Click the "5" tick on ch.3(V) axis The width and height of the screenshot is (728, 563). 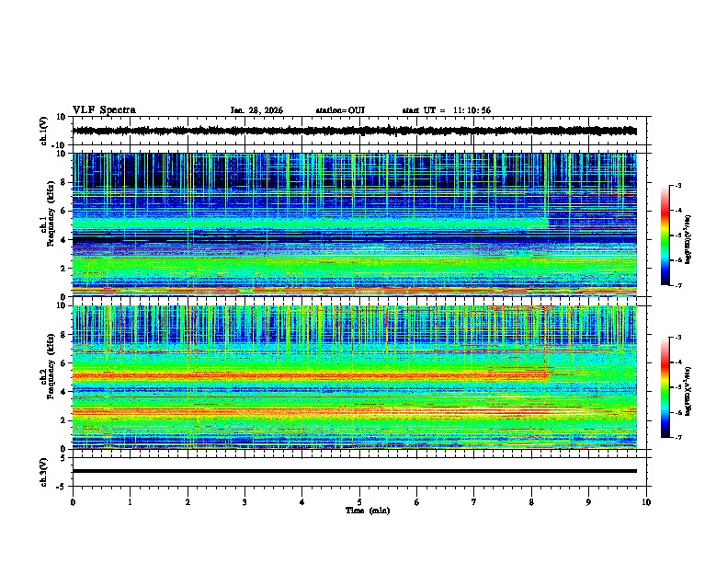tap(63, 457)
